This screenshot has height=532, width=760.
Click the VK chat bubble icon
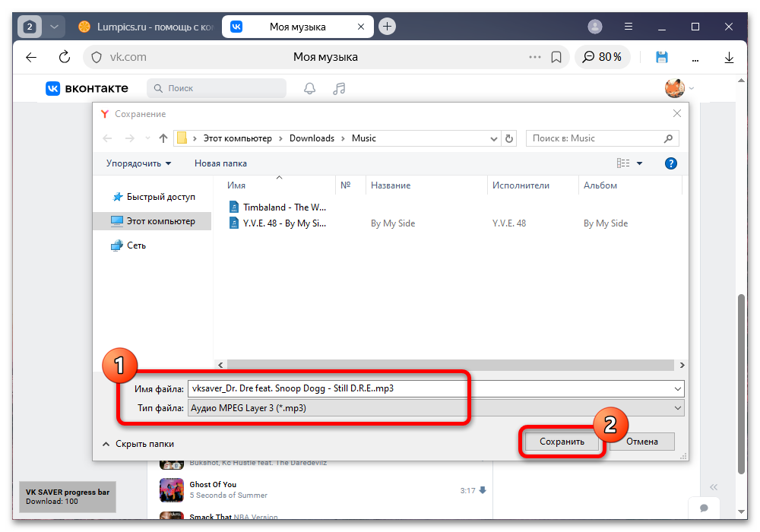pos(704,508)
